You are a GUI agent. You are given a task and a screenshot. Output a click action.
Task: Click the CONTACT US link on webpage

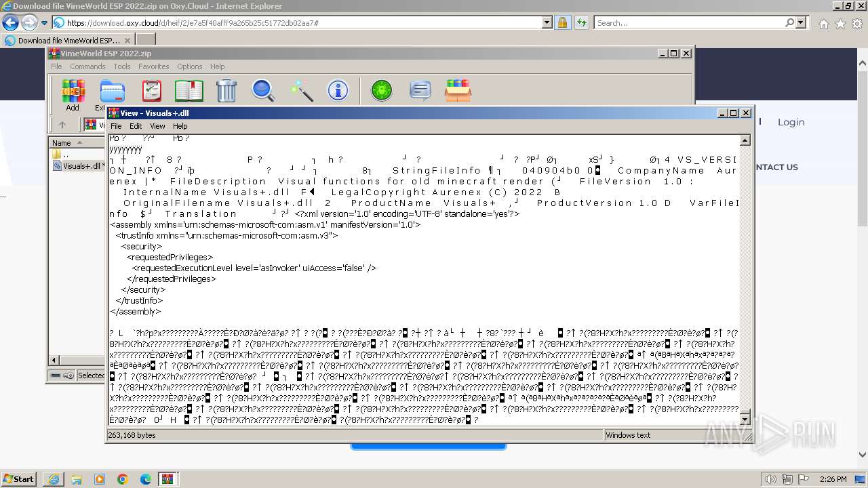pos(776,167)
